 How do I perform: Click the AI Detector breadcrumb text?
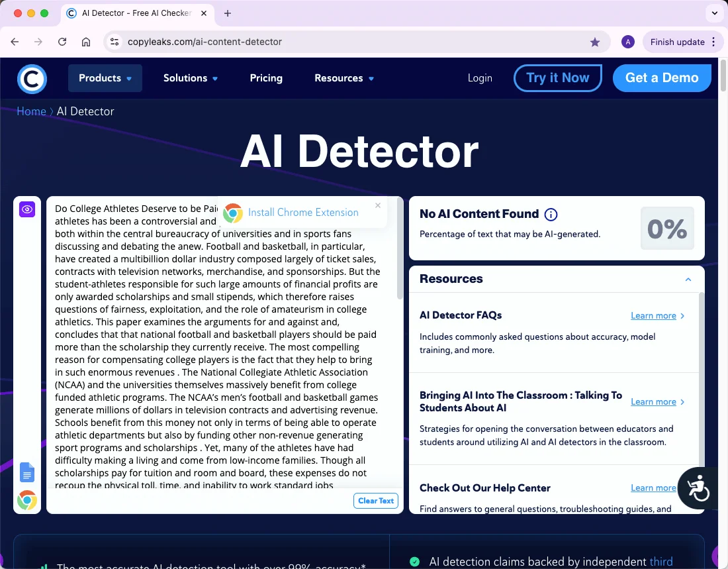(85, 111)
